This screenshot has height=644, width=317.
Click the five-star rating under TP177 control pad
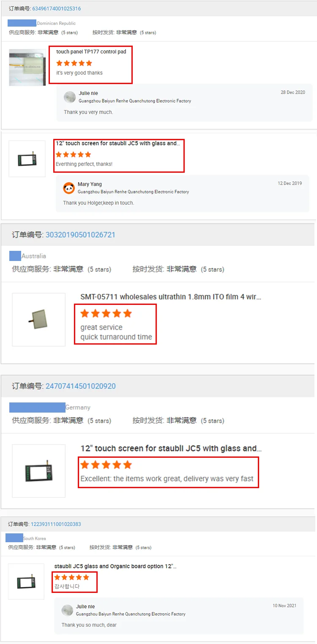(x=74, y=63)
